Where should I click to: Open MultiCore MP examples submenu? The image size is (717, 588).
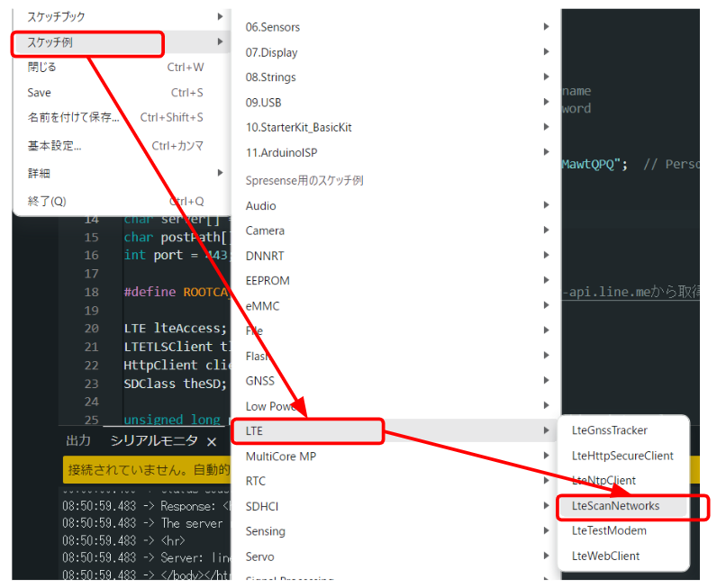(281, 457)
